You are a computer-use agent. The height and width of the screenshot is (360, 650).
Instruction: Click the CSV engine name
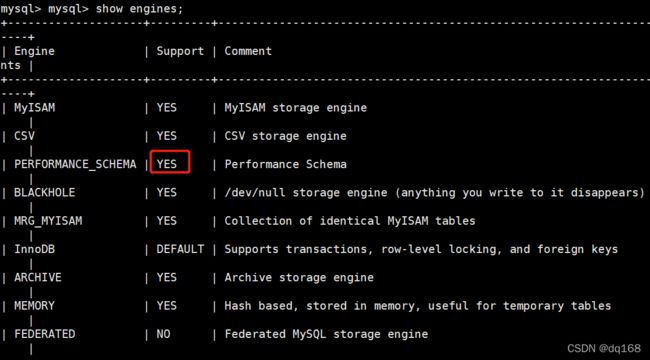pos(24,136)
